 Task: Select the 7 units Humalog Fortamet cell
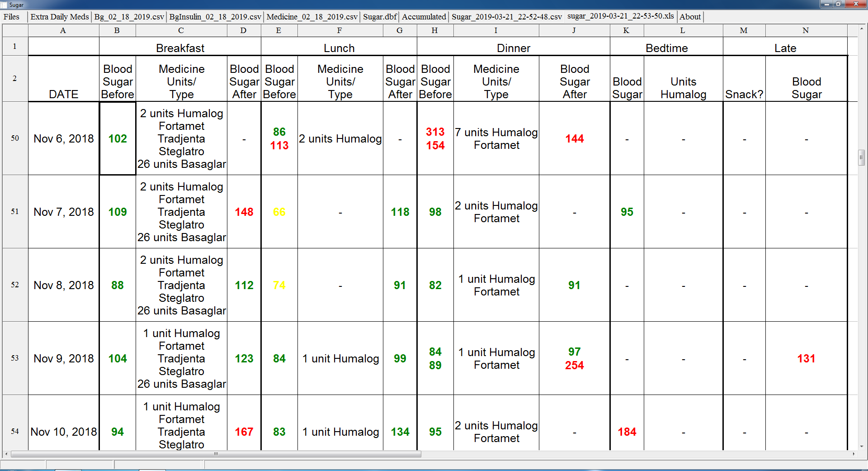coord(496,138)
